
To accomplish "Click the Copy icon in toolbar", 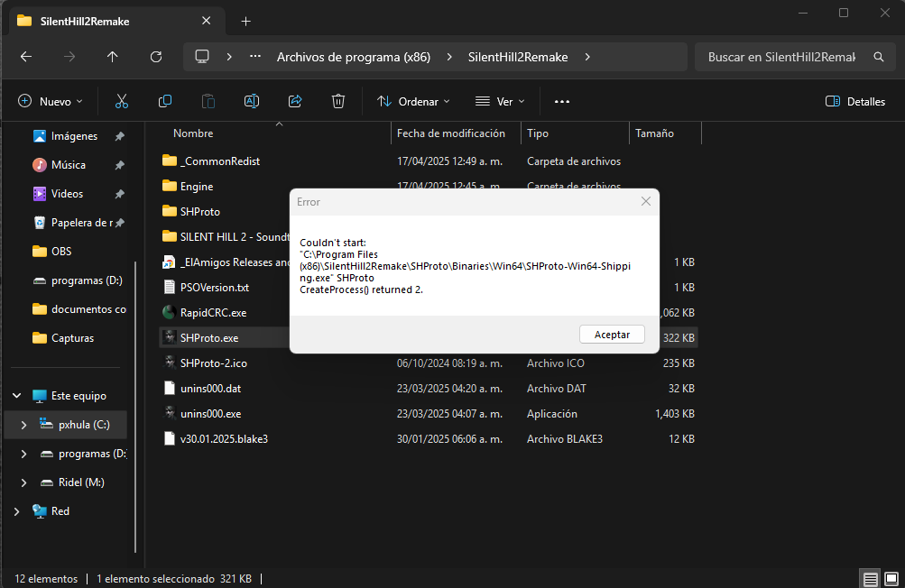I will pyautogui.click(x=165, y=102).
